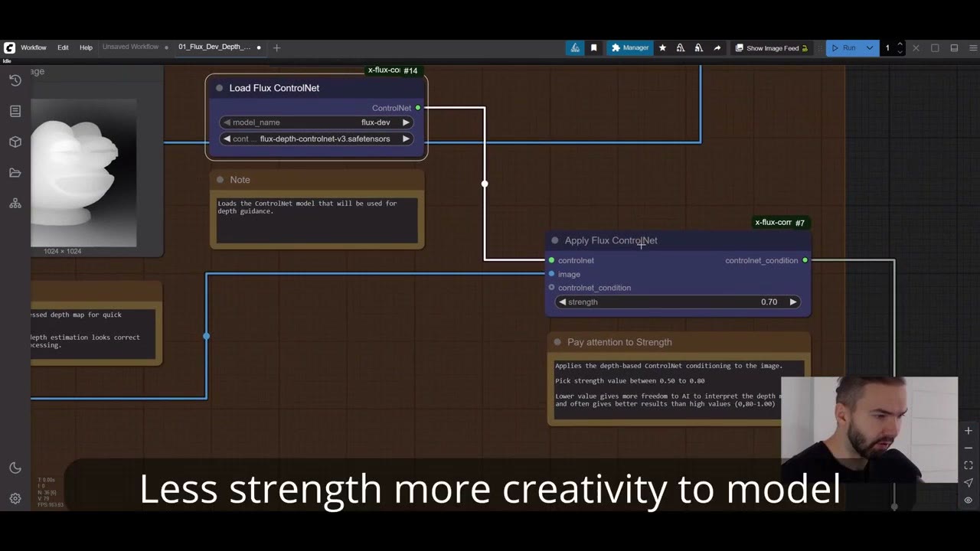Zoom in on the canvas
This screenshot has width=980, height=551.
(x=969, y=431)
